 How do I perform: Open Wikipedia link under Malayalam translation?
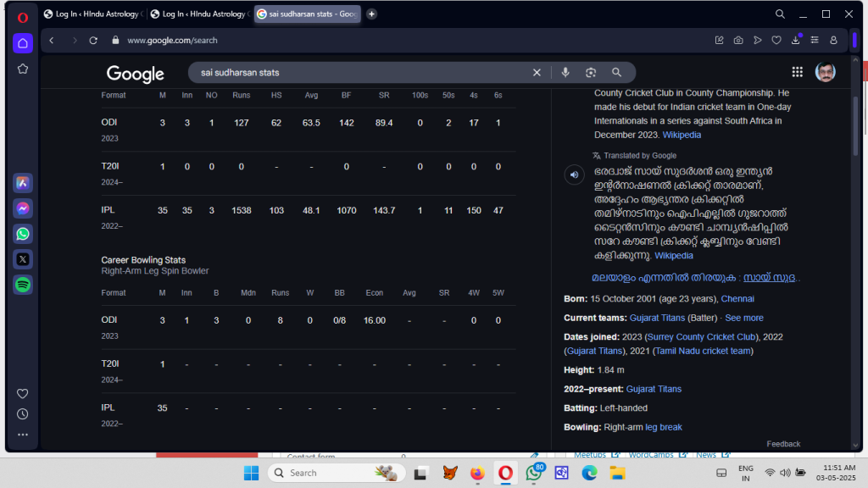coord(674,255)
